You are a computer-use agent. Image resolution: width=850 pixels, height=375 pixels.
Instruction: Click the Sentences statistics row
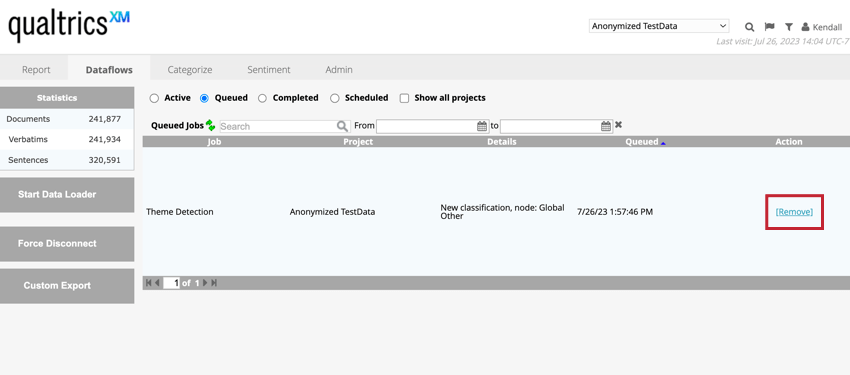(x=67, y=160)
